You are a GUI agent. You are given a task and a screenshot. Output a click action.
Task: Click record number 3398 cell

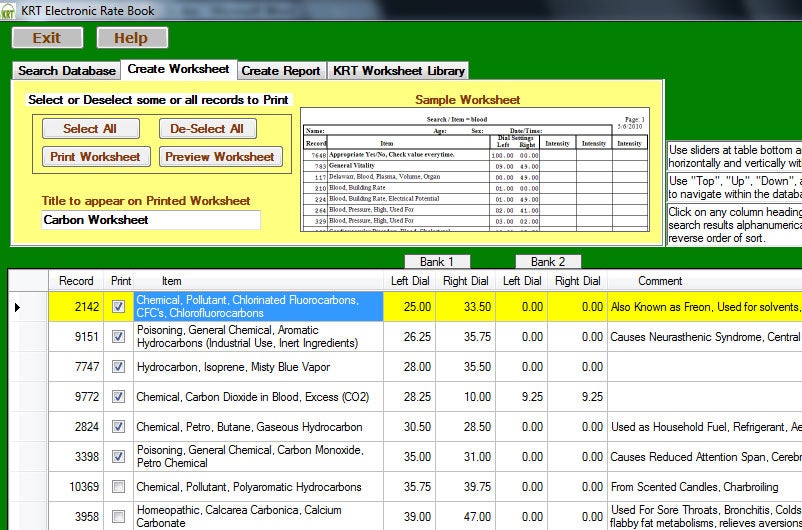click(x=76, y=456)
